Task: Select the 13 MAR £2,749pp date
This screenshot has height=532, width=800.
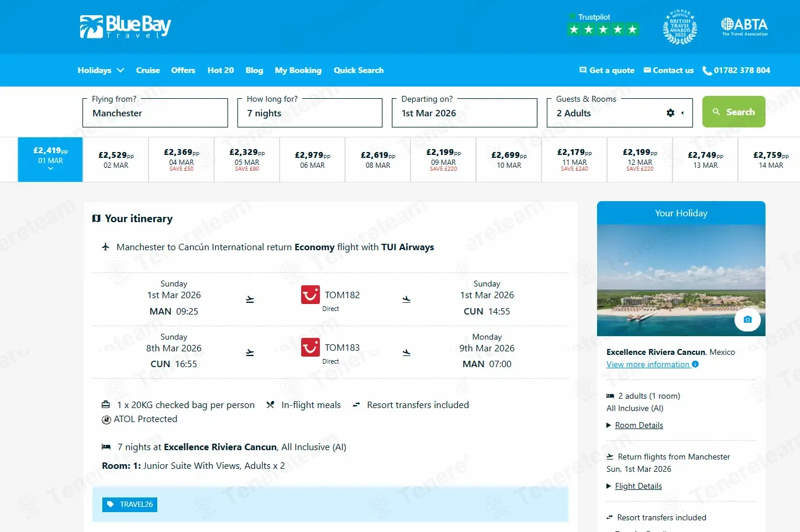Action: tap(705, 160)
